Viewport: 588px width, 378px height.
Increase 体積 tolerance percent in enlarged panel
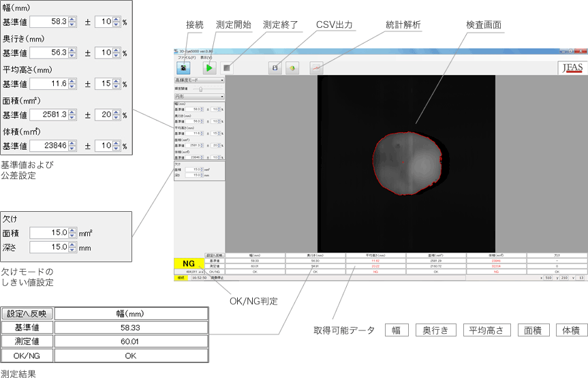pos(117,142)
